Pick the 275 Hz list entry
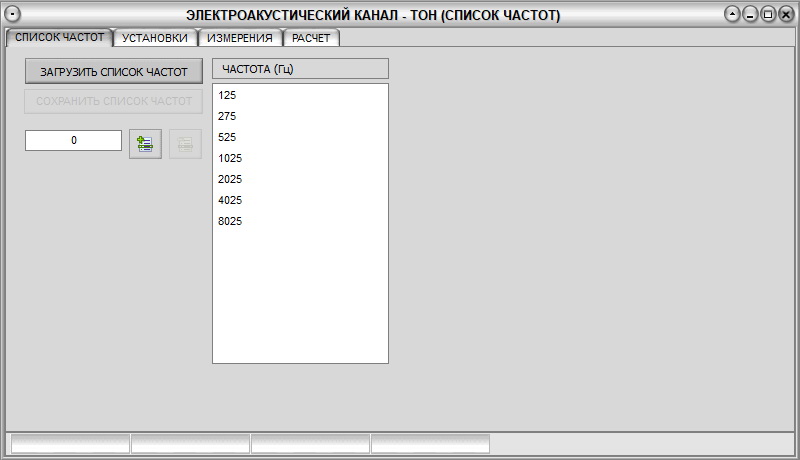Screen dimensions: 800x460 (x=227, y=116)
